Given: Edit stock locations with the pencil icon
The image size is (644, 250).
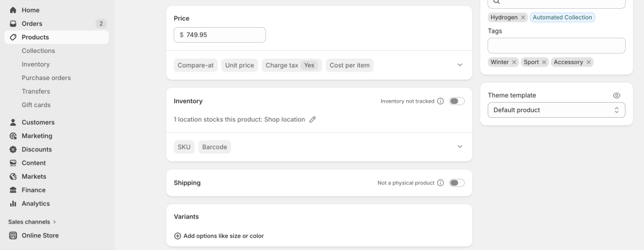Looking at the screenshot, I should [x=313, y=119].
